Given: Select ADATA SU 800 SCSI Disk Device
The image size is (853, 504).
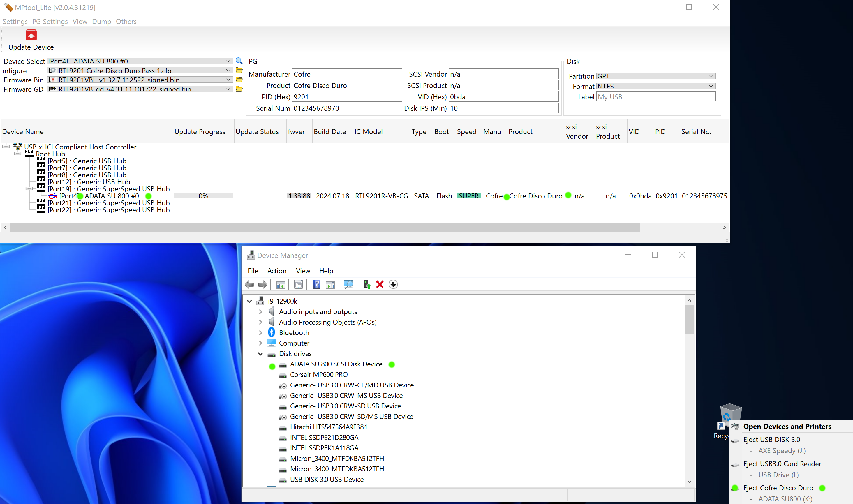Looking at the screenshot, I should point(336,364).
